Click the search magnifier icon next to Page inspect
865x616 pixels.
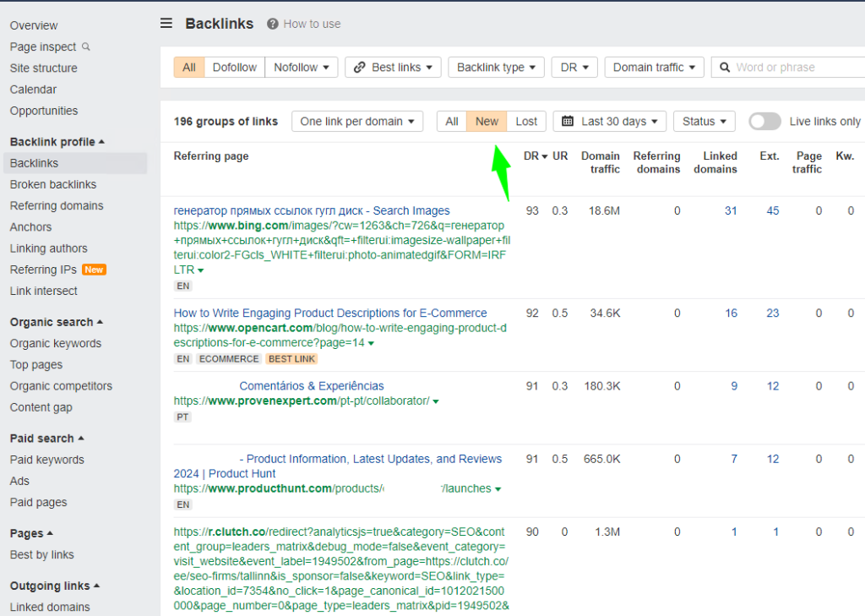85,47
